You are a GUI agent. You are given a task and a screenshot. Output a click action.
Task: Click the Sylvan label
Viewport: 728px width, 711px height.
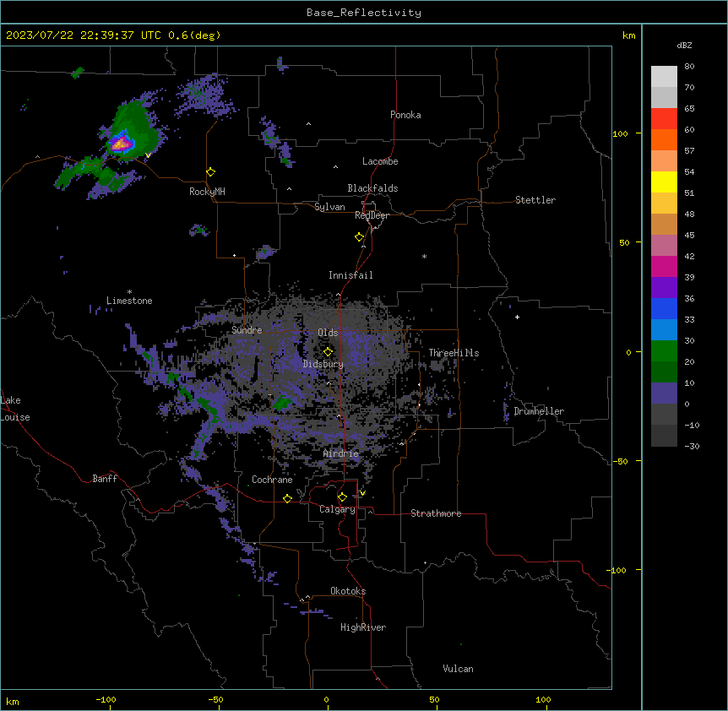click(329, 207)
